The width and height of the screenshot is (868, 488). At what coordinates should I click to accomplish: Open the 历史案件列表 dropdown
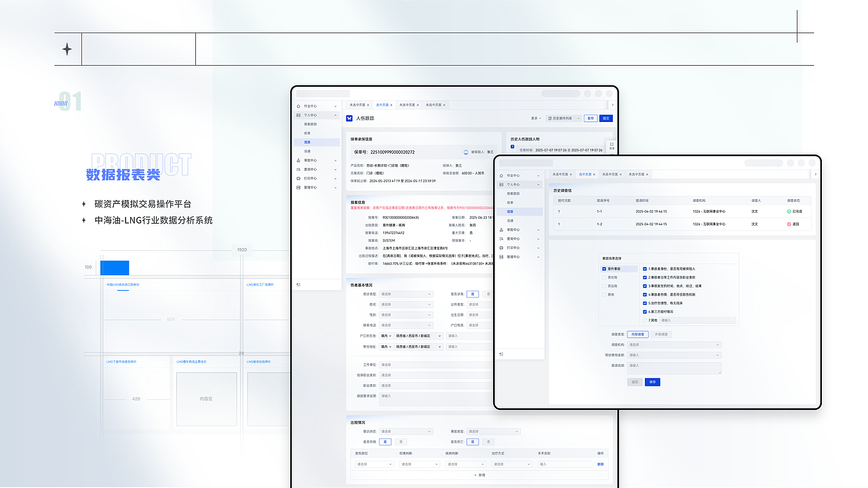coord(564,118)
